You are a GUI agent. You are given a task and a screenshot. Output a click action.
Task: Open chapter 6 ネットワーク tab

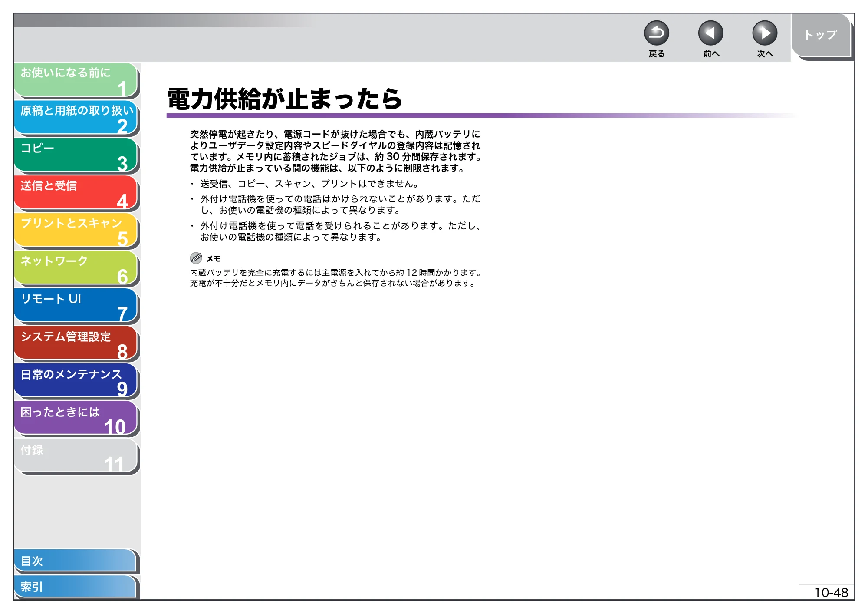(x=76, y=268)
